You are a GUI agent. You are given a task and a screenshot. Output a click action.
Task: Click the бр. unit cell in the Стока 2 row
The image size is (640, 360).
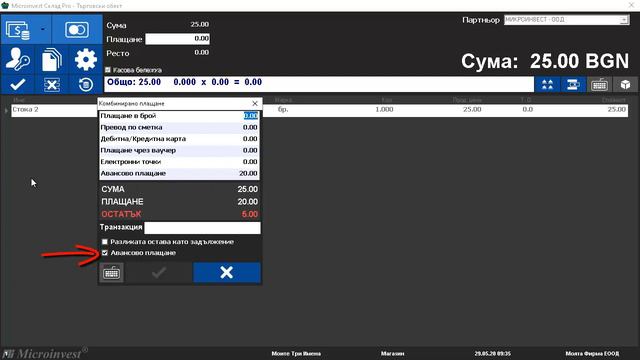pos(283,109)
